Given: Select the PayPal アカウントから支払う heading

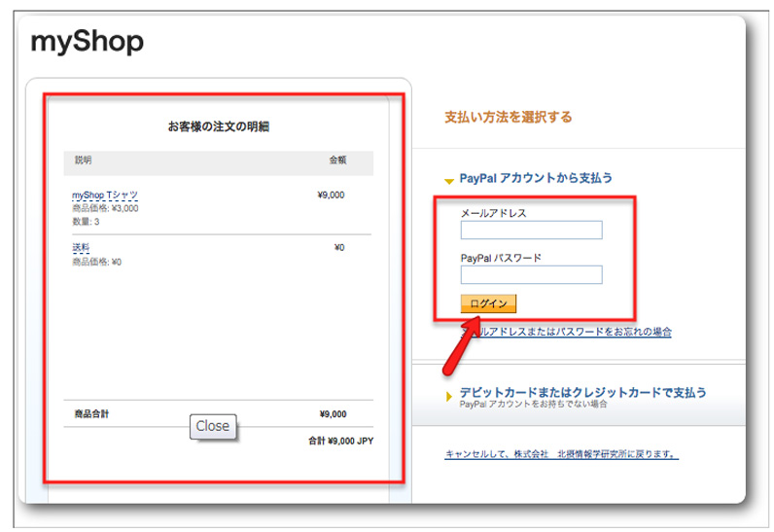Looking at the screenshot, I should point(536,178).
